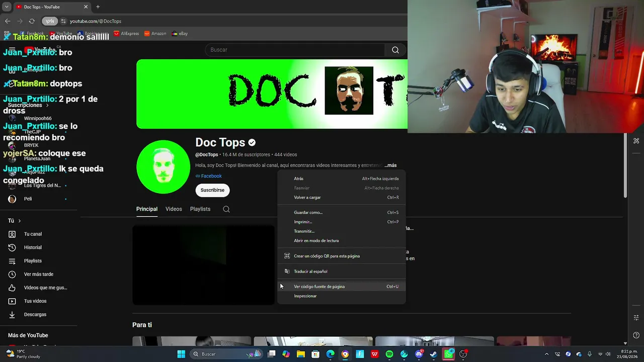Click the Doc Tops green channel banner
Viewport: 644px width, 362px height.
click(x=272, y=94)
